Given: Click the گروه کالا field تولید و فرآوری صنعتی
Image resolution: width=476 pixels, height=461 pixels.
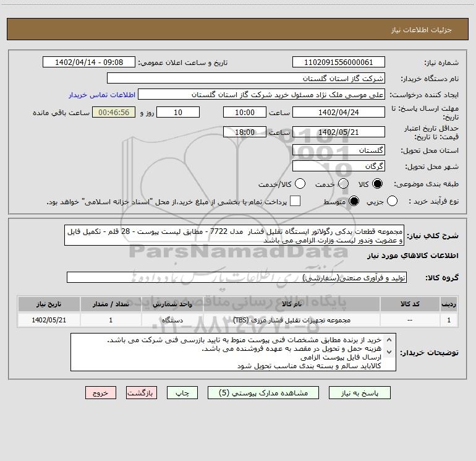Looking at the screenshot, I should click(x=237, y=277).
